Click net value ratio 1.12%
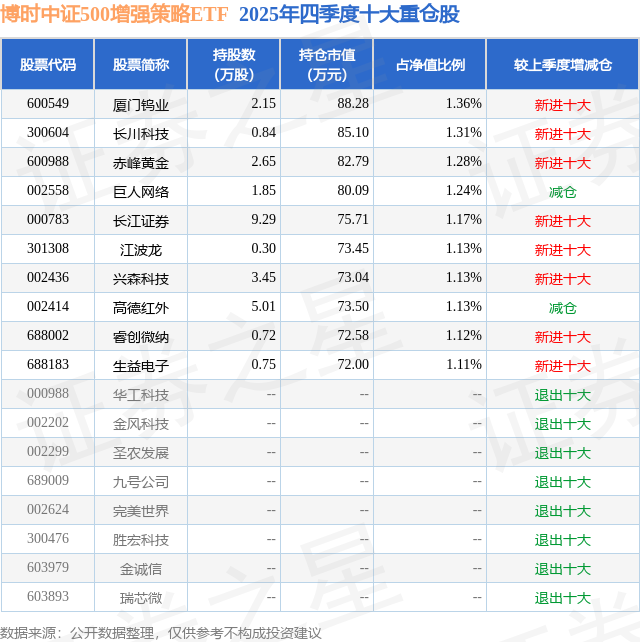640x642 pixels. pos(464,336)
